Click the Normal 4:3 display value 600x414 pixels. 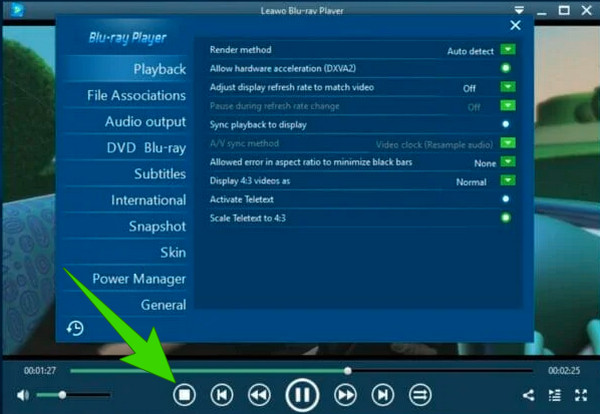(471, 182)
